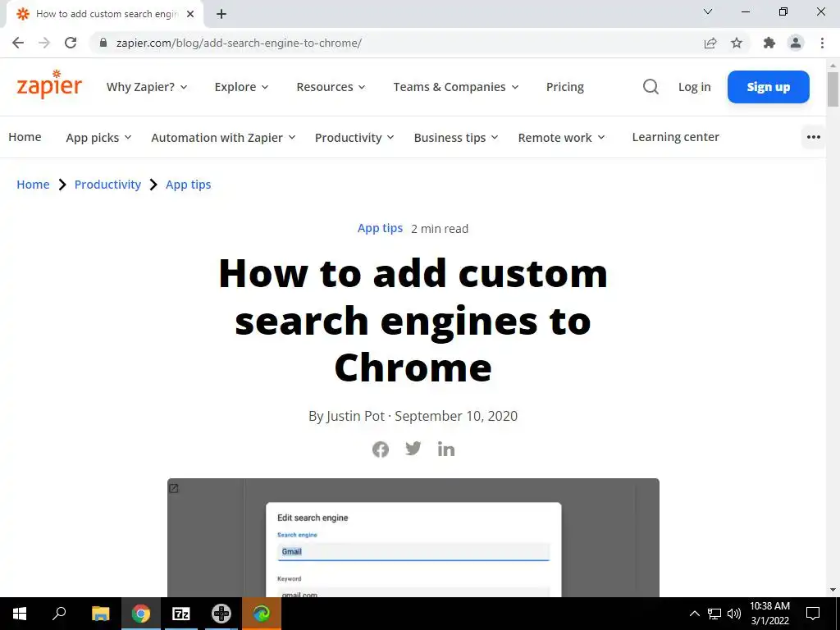Viewport: 840px width, 630px height.
Task: Click author name Justin Pot
Action: tap(356, 416)
